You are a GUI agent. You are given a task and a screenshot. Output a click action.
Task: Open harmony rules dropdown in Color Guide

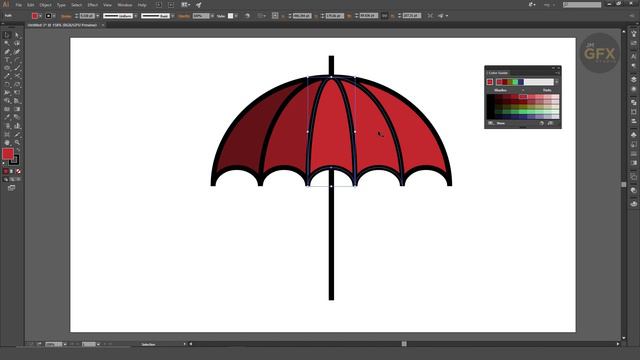click(557, 82)
